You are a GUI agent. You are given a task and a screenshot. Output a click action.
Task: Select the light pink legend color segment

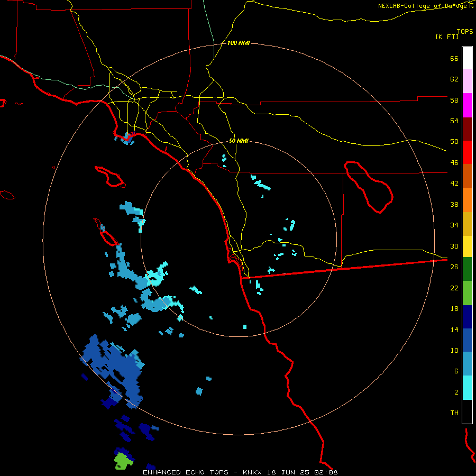pyautogui.click(x=467, y=81)
